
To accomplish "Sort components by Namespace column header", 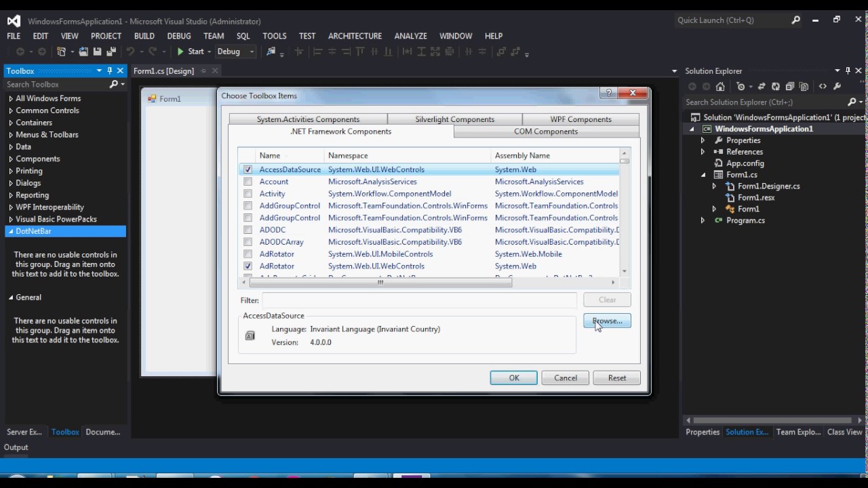I will (408, 156).
